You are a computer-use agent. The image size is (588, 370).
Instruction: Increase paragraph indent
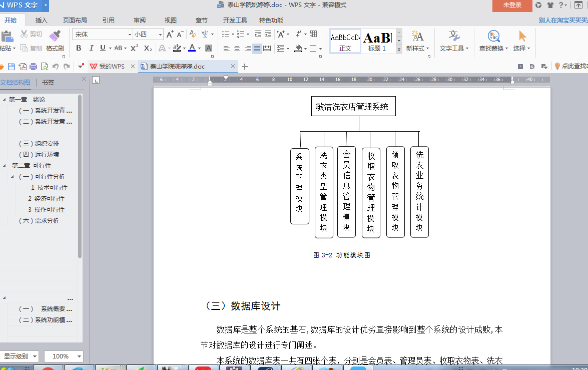click(268, 34)
